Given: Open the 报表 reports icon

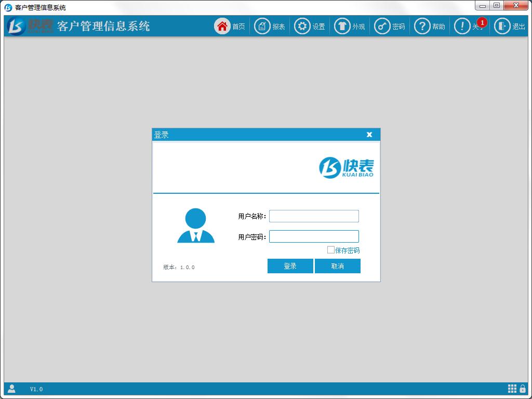Looking at the screenshot, I should (262, 26).
